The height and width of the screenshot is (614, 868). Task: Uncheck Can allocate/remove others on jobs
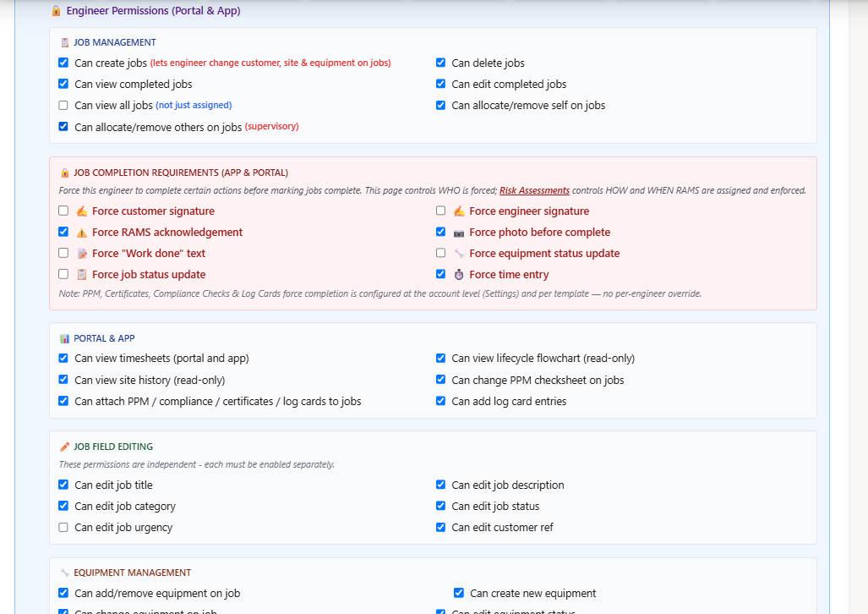(x=63, y=126)
